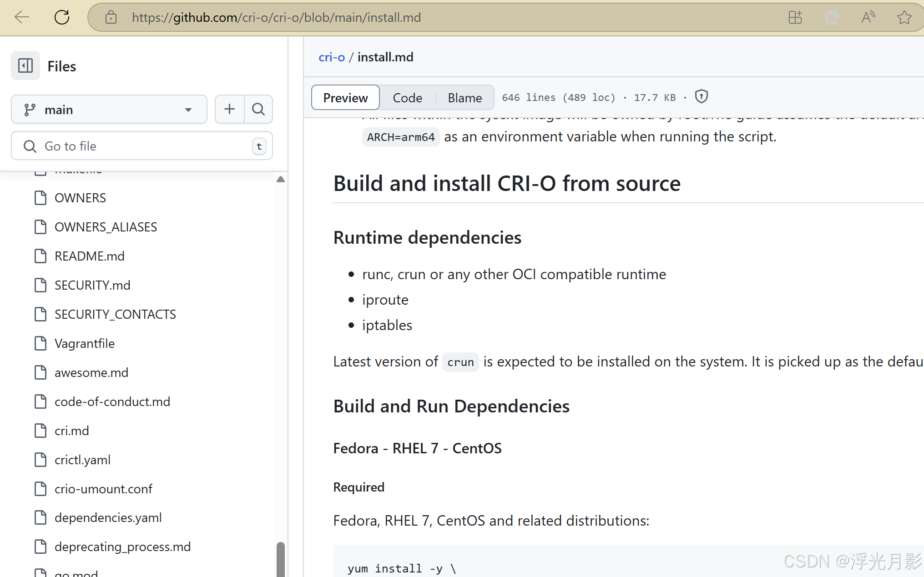
Task: Collapse the file tree side panel icon
Action: click(25, 66)
